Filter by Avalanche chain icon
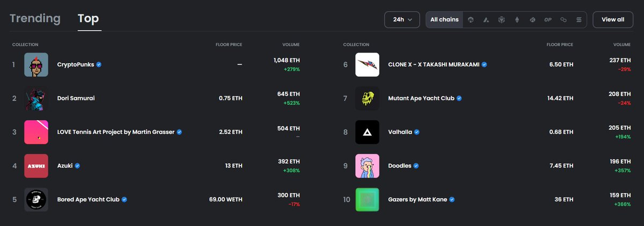This screenshot has height=226, width=644. click(486, 19)
